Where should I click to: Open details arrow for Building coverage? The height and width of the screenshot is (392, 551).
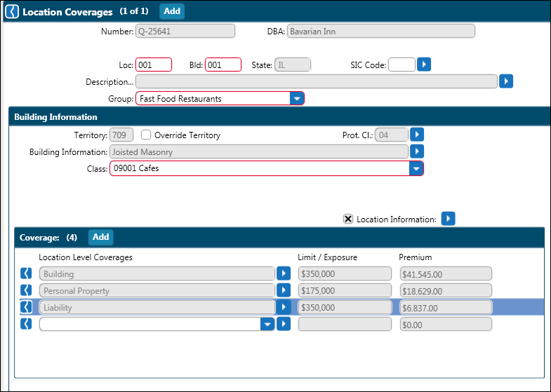tap(283, 273)
